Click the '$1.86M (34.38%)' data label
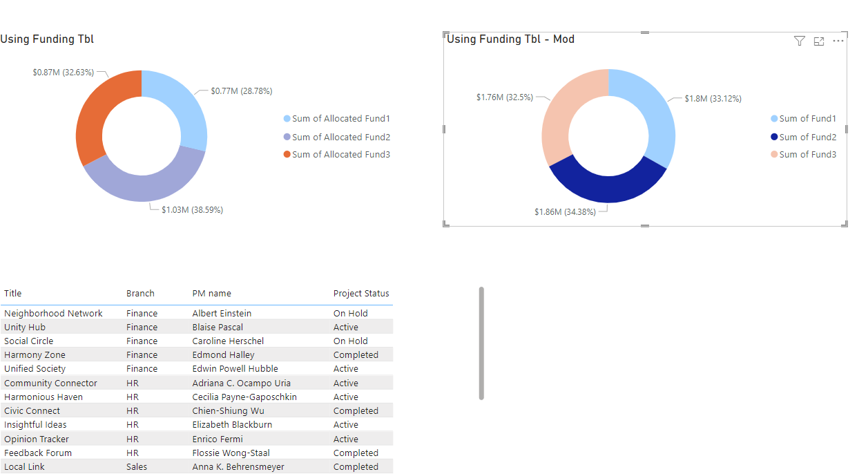This screenshot has height=474, width=868. 566,212
